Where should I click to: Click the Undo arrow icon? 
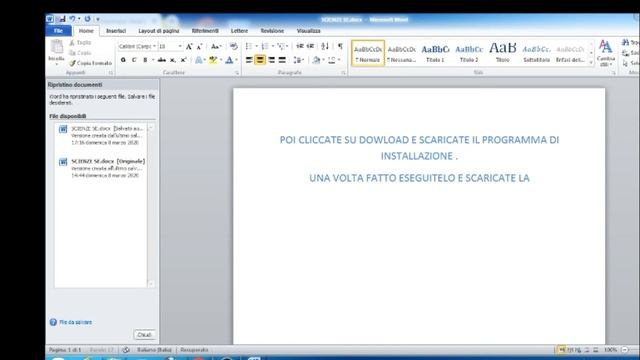(72, 19)
